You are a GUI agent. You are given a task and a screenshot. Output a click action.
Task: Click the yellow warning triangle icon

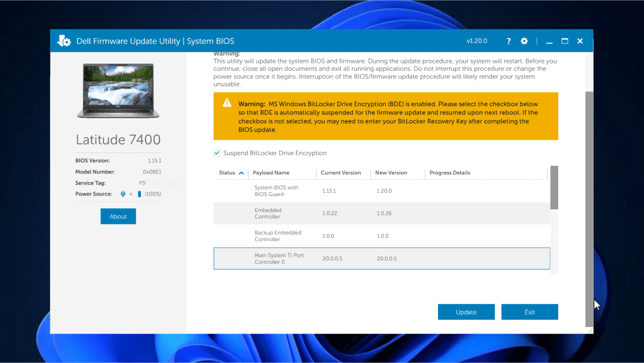(x=228, y=103)
